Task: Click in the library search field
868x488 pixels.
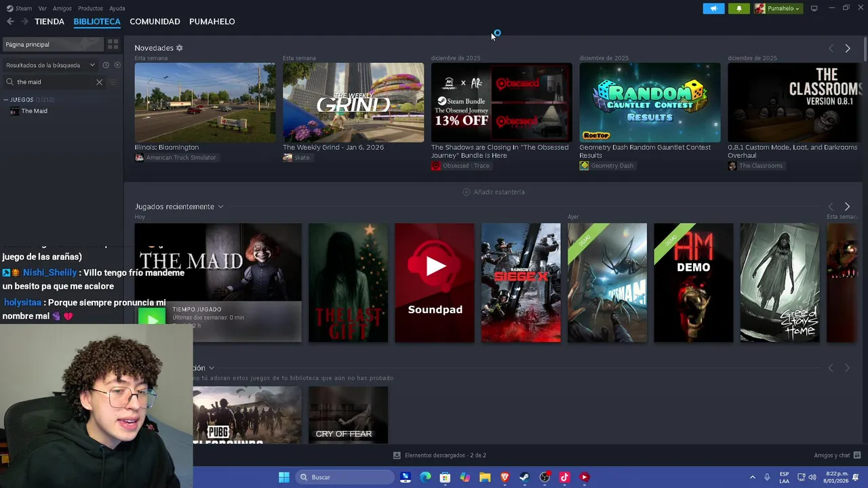Action: pos(54,82)
